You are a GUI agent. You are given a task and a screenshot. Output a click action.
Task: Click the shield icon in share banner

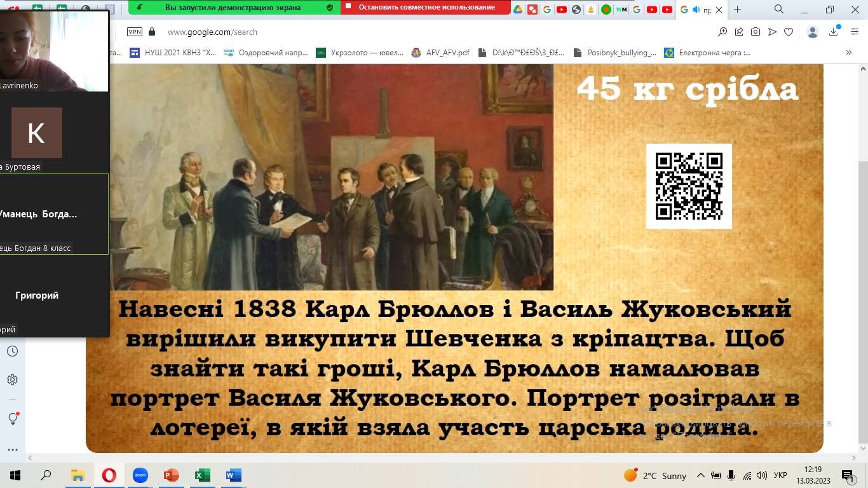[329, 8]
